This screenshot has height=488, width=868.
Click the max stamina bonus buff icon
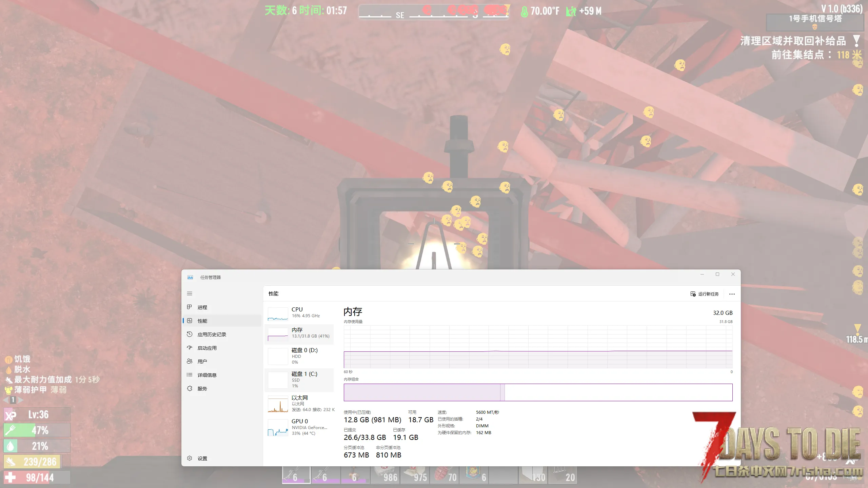[x=8, y=380]
